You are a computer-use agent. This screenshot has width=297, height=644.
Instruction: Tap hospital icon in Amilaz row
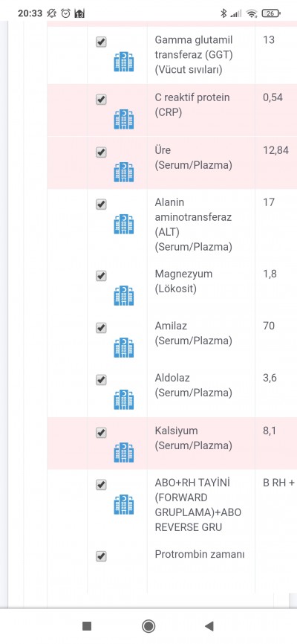click(124, 347)
